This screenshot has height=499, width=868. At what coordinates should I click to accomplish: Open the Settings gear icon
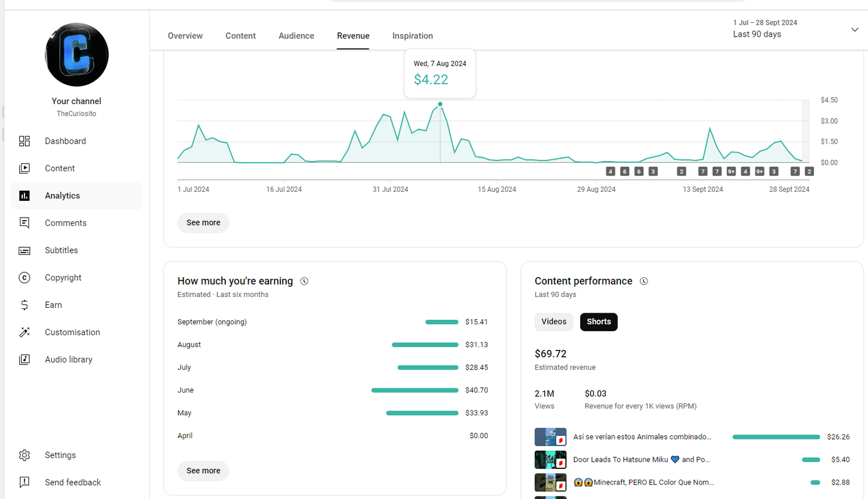(25, 455)
